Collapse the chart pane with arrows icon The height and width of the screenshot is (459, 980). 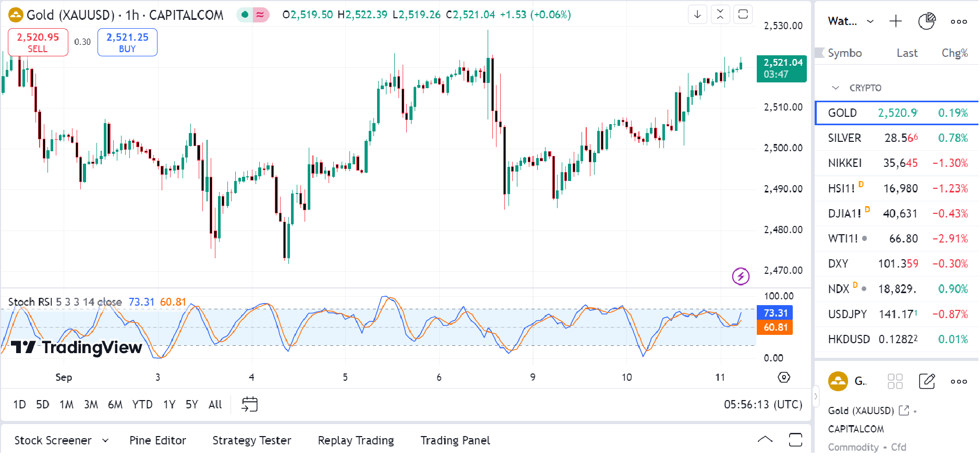point(720,15)
